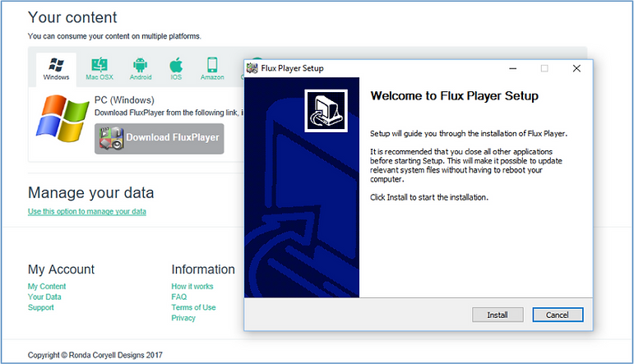Cancel the Flux Player Setup

click(x=558, y=315)
